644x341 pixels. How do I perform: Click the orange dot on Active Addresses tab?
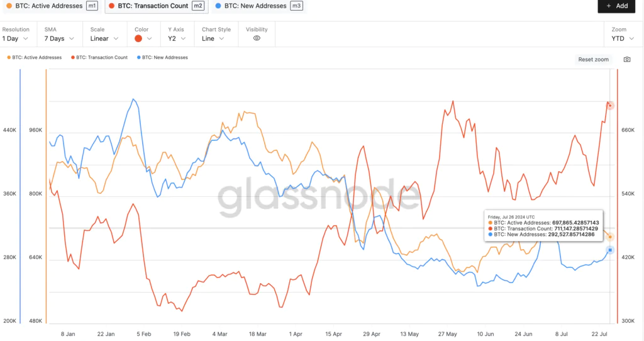pos(8,6)
